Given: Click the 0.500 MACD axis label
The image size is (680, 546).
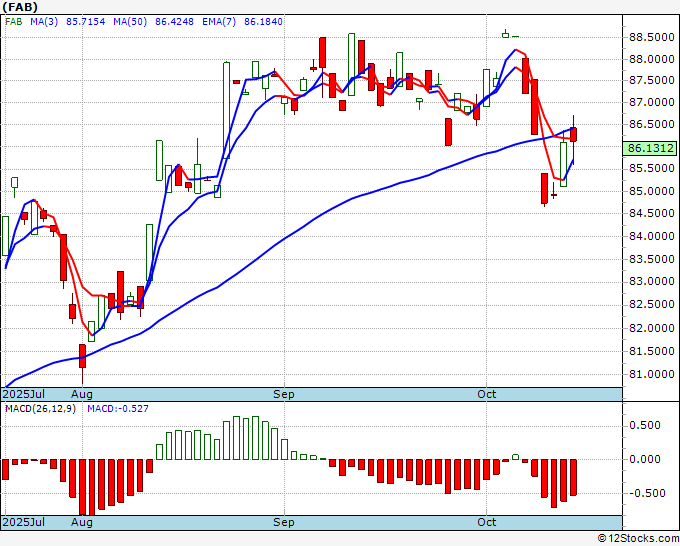Looking at the screenshot, I should (645, 425).
